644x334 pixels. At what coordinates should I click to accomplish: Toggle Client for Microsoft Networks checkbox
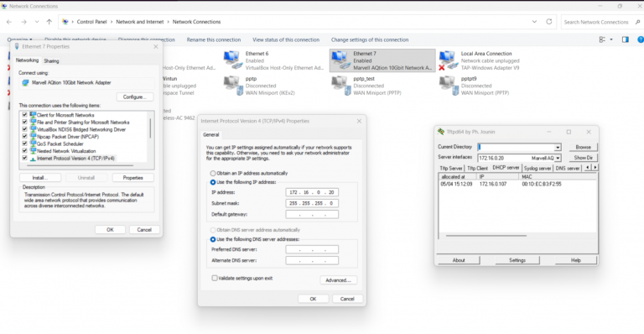coord(24,115)
